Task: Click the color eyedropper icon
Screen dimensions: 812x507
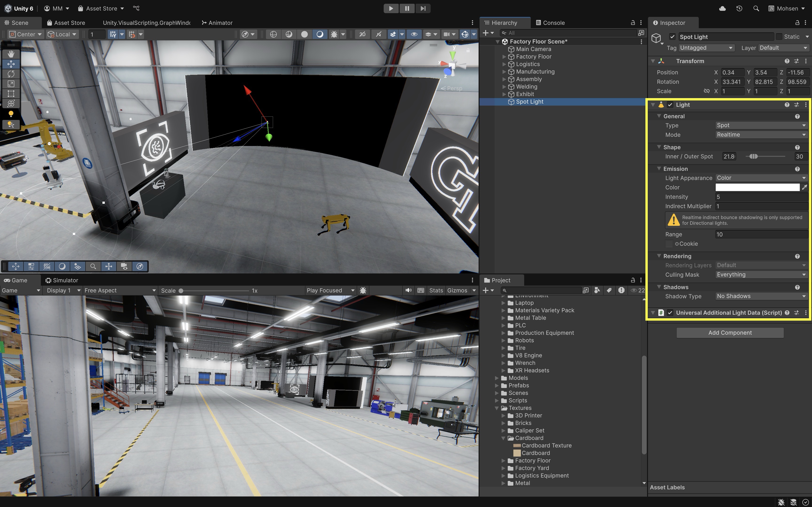Action: 804,188
